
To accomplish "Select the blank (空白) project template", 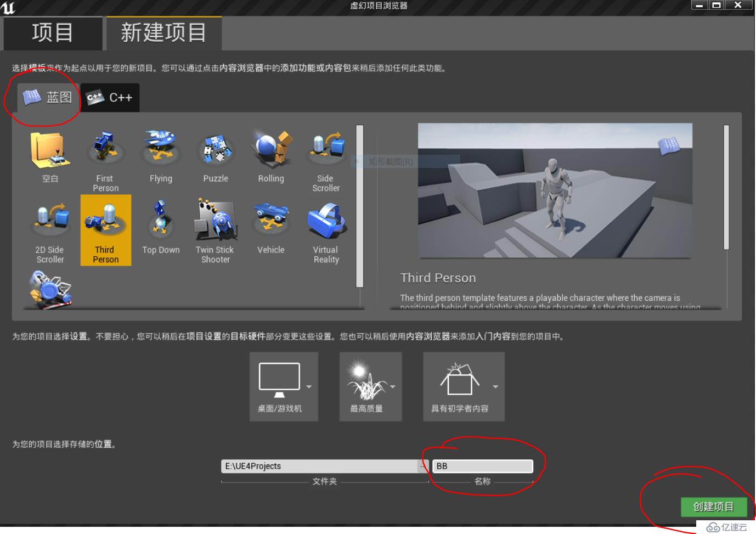I will (50, 158).
